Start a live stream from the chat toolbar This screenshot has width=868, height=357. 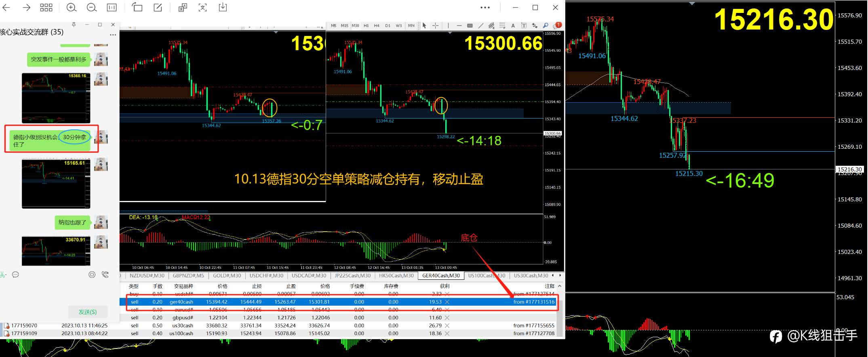pyautogui.click(x=92, y=275)
